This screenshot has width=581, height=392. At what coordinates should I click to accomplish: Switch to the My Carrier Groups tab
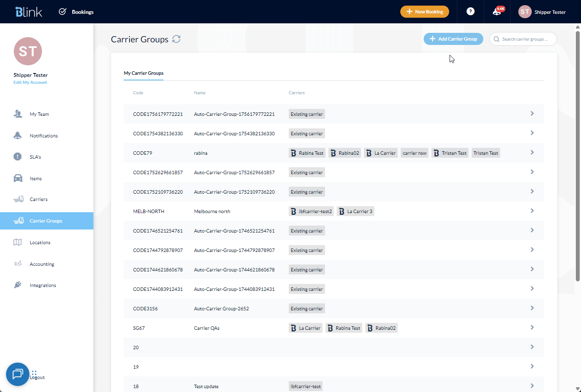144,73
